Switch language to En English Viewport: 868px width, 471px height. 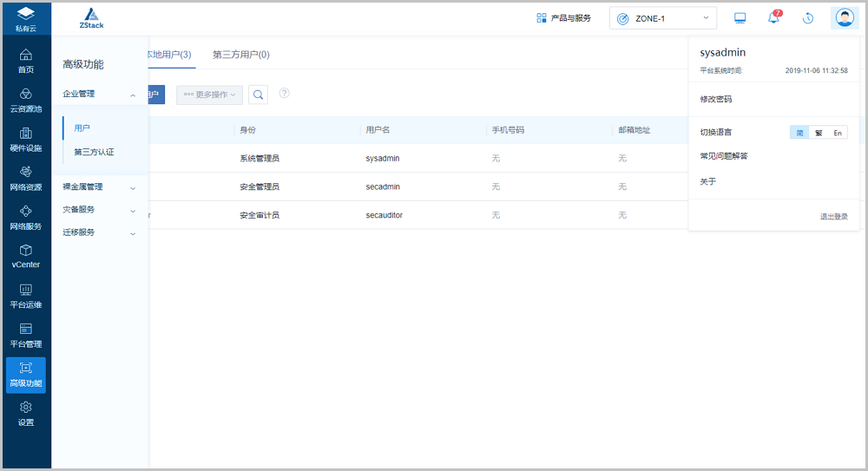[x=838, y=133]
